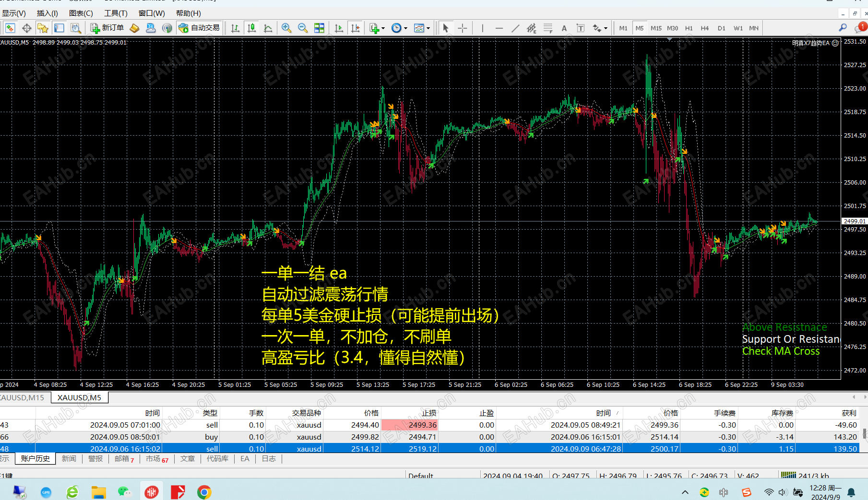The height and width of the screenshot is (500, 868).
Task: Switch to M15 timeframe
Action: coord(656,28)
